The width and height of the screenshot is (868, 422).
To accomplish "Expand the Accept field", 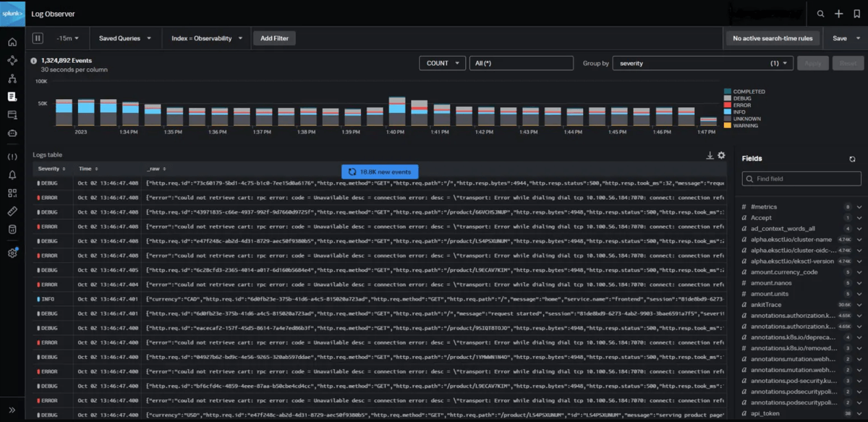I will click(x=859, y=218).
